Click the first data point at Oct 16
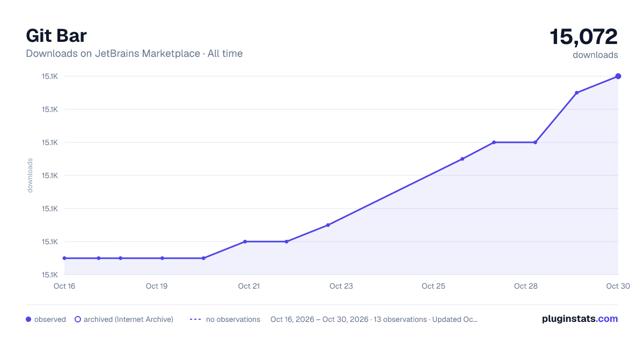644x338 pixels. tap(64, 258)
